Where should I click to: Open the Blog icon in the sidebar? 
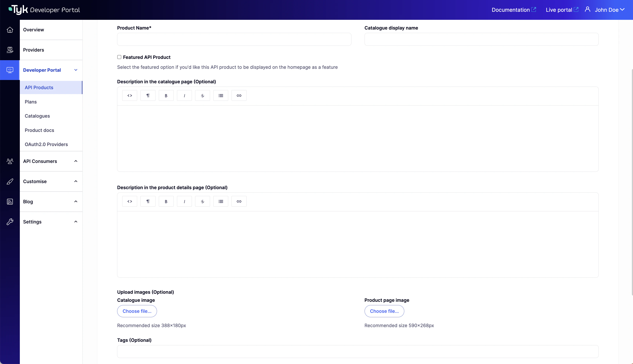pyautogui.click(x=10, y=201)
